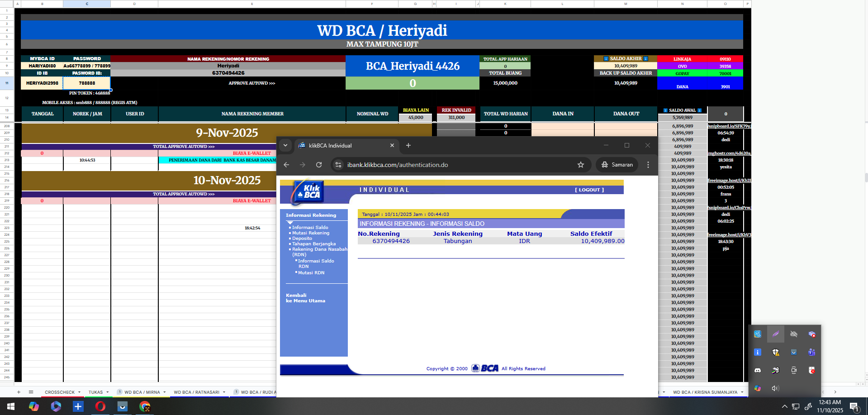This screenshot has width=868, height=415.
Task: Select column C header in spreadsheet
Action: click(87, 4)
